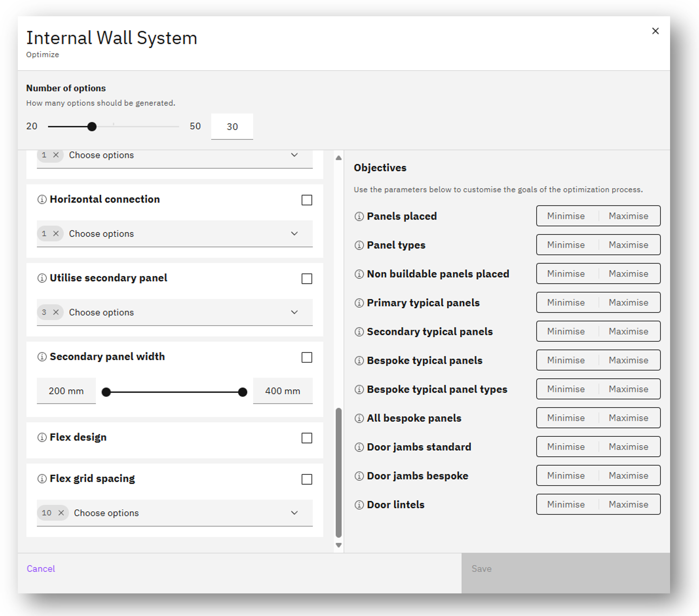This screenshot has height=616, width=699.
Task: Click info icon beside Bespoke typical panel types
Action: click(359, 390)
